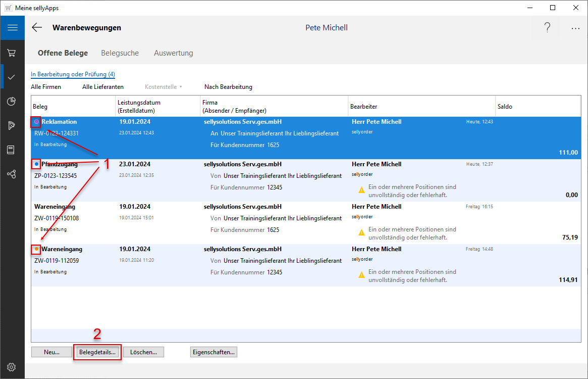The width and height of the screenshot is (588, 379).
Task: Open the pie chart sidebar icon
Action: 12,102
